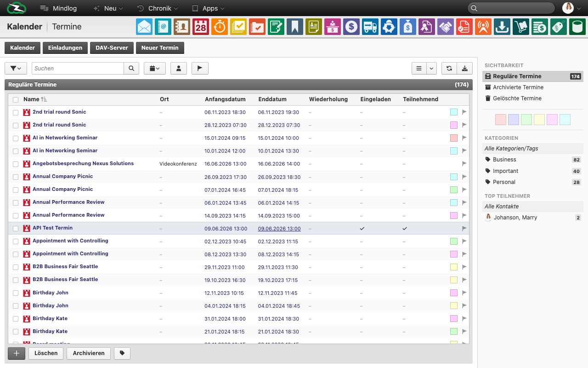Image resolution: width=588 pixels, height=368 pixels.
Task: Click the person filter button
Action: (x=179, y=68)
